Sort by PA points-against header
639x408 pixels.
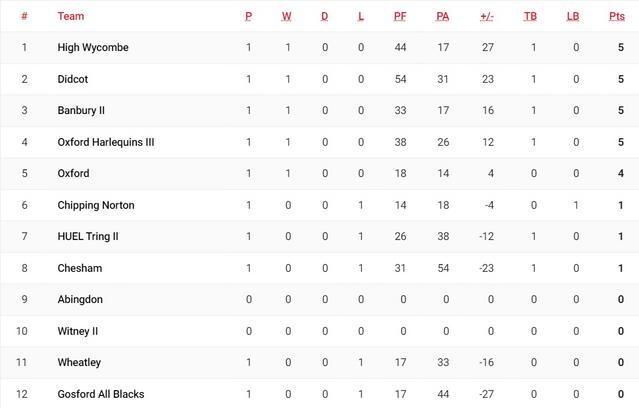click(443, 16)
